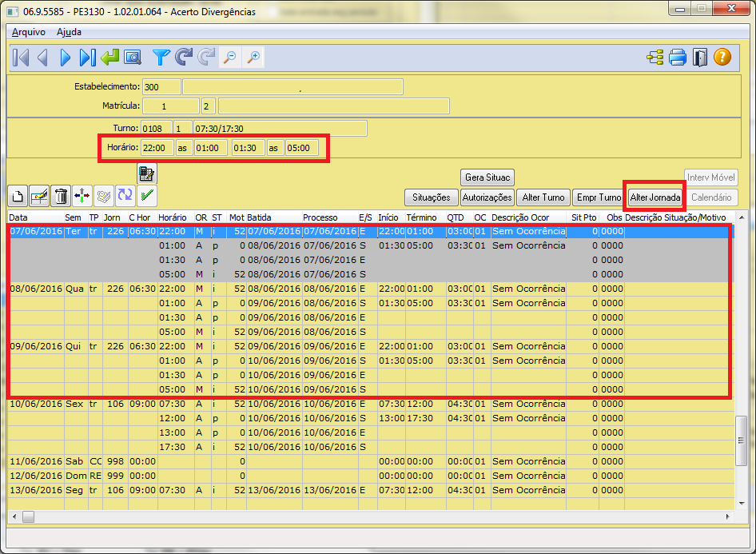Click the horizontal scrollbar left arrow

[x=14, y=517]
